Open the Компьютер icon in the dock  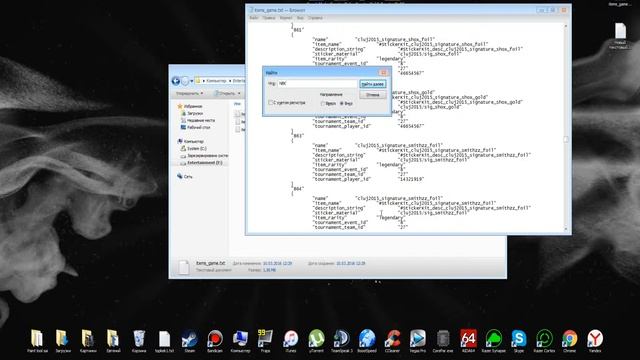coord(240,339)
